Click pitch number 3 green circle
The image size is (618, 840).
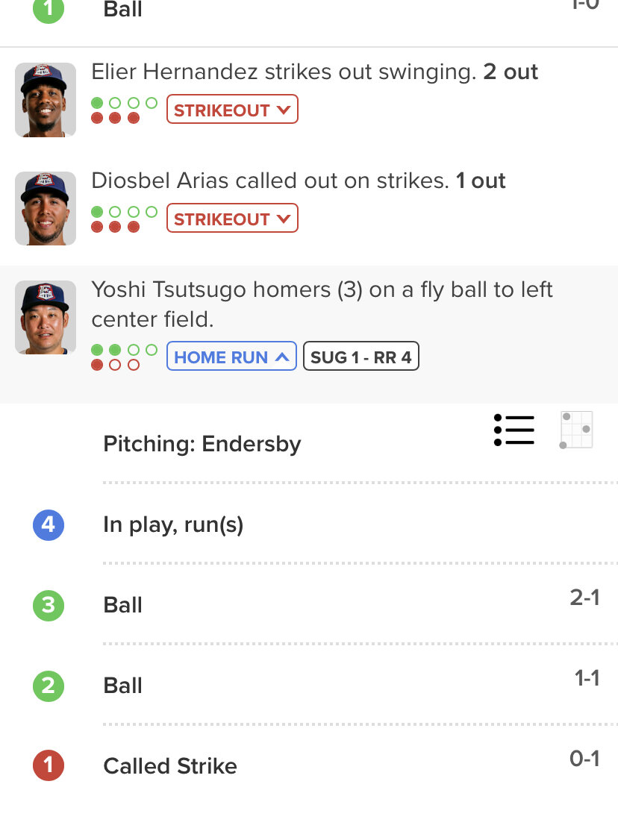[49, 605]
